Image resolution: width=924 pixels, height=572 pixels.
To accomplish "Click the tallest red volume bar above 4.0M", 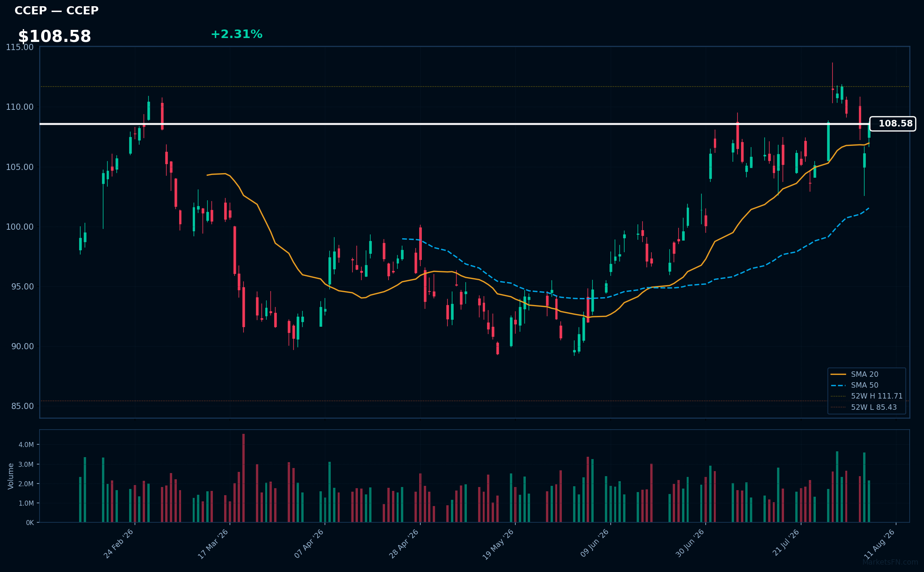I will pyautogui.click(x=244, y=478).
